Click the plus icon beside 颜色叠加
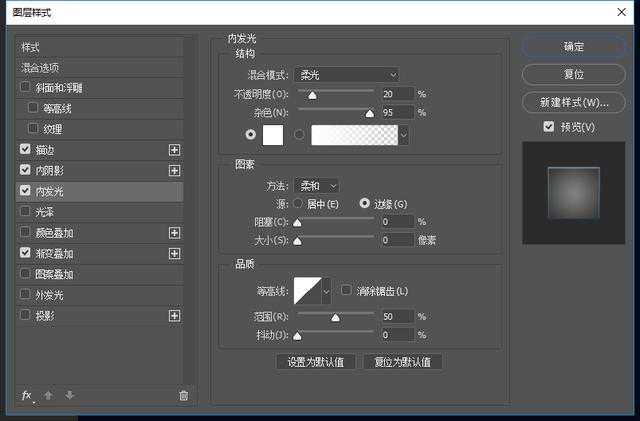The image size is (640, 421). click(175, 233)
